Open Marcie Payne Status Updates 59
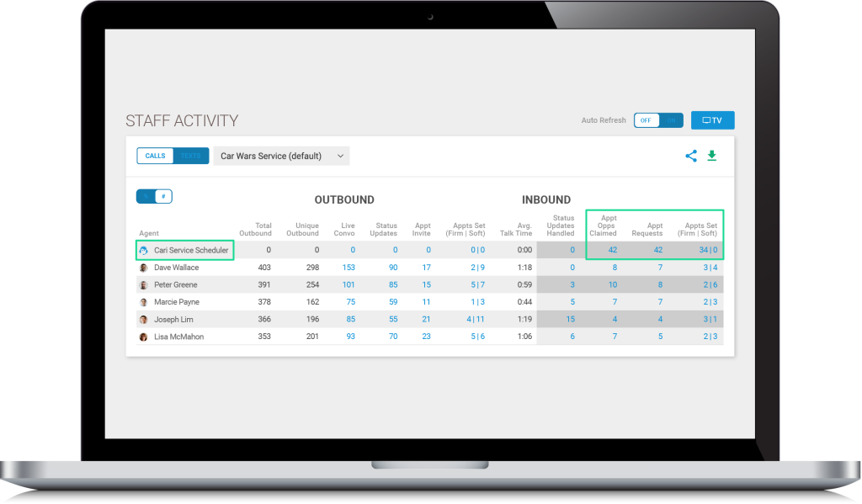862x504 pixels. pos(393,302)
